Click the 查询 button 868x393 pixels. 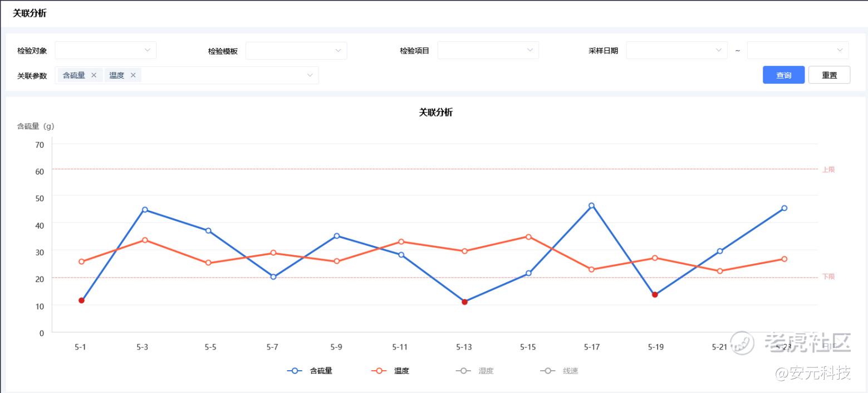(x=783, y=75)
